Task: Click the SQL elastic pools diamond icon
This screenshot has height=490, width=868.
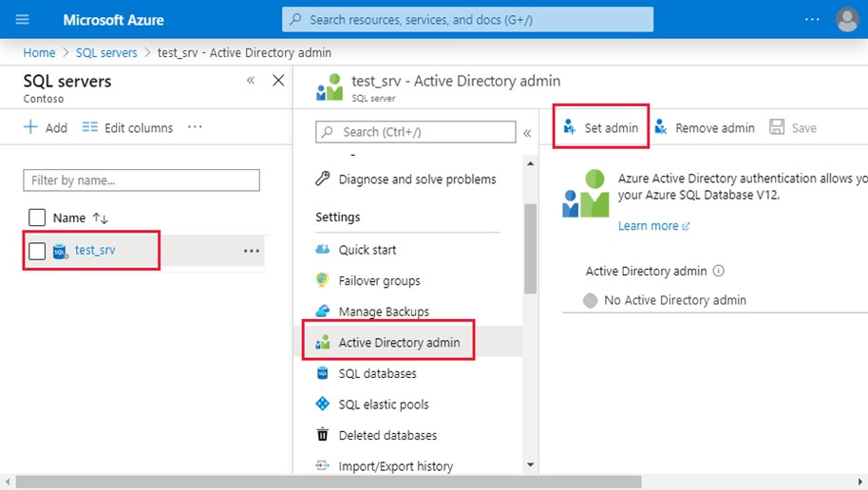Action: (x=323, y=404)
